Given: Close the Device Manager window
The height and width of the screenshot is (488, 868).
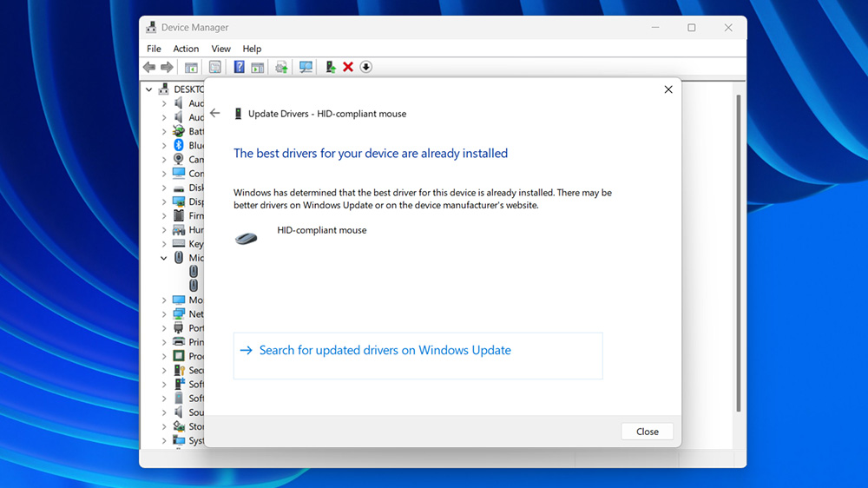Looking at the screenshot, I should tap(728, 27).
